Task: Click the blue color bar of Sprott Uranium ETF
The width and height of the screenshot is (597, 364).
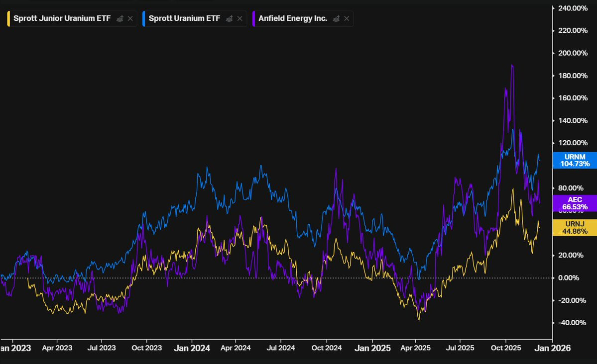Action: pos(144,18)
